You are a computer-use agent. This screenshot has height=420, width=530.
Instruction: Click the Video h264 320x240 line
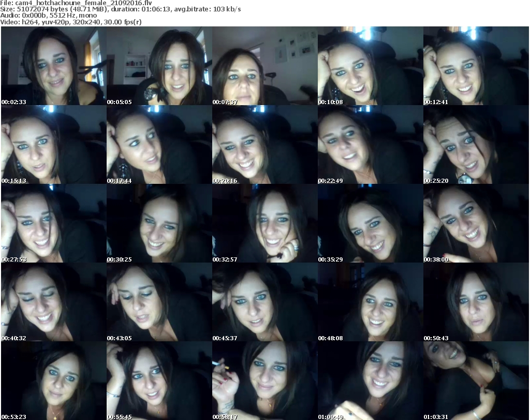coord(71,22)
